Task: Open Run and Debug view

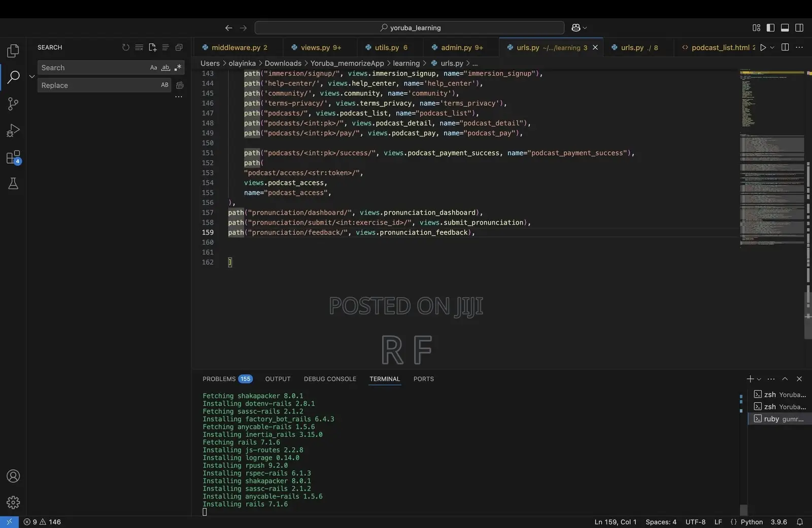Action: coord(13,130)
